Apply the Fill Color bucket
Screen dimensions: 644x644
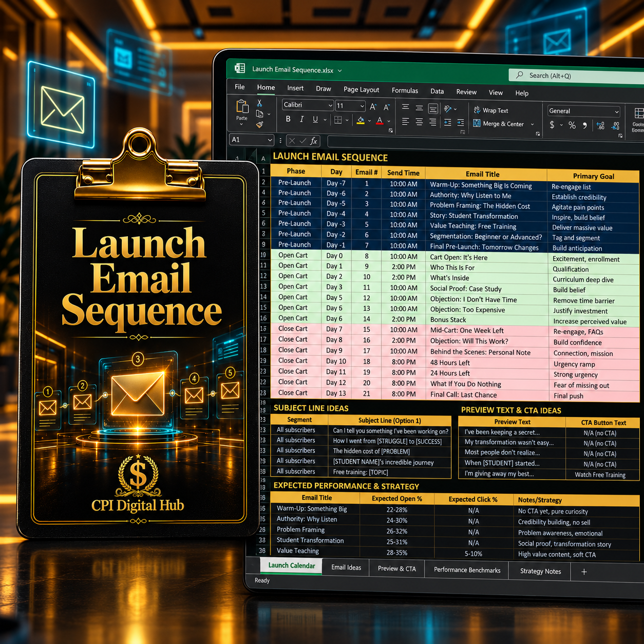click(x=361, y=121)
